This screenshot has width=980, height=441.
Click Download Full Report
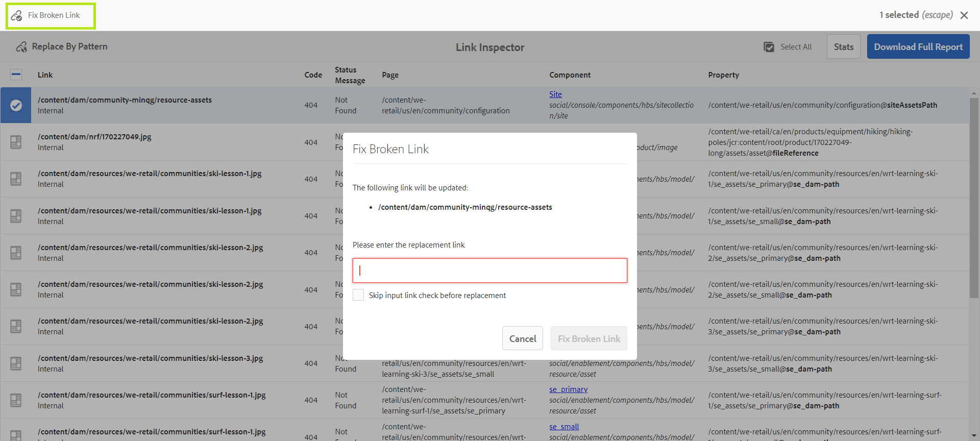[x=918, y=46]
